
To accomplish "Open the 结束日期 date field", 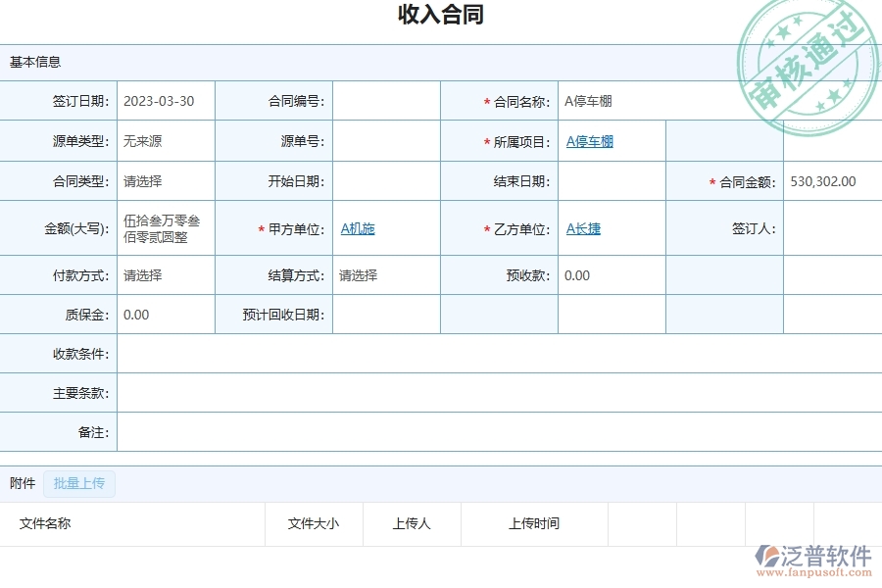I will [608, 180].
